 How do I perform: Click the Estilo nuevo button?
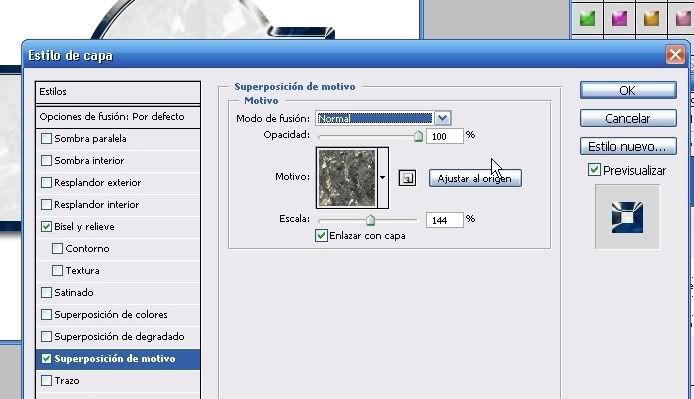point(628,147)
